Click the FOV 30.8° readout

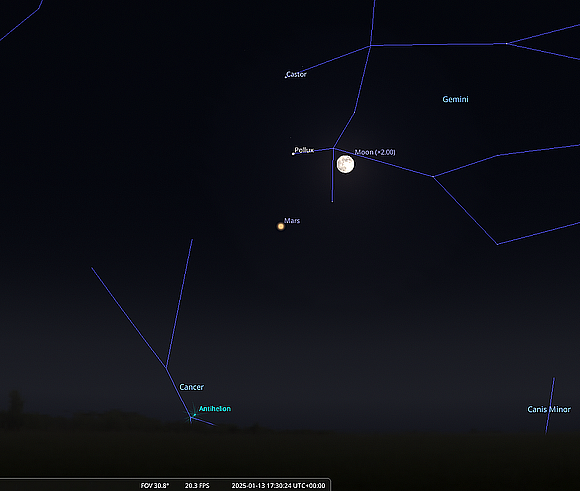155,485
